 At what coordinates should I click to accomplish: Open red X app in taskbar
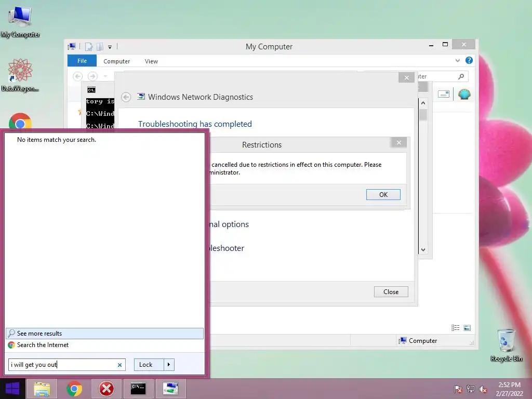(x=107, y=389)
